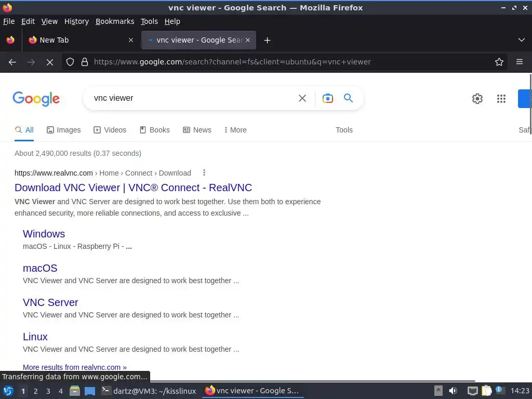Open a new tab with plus button
Image resolution: width=532 pixels, height=399 pixels.
coord(267,41)
